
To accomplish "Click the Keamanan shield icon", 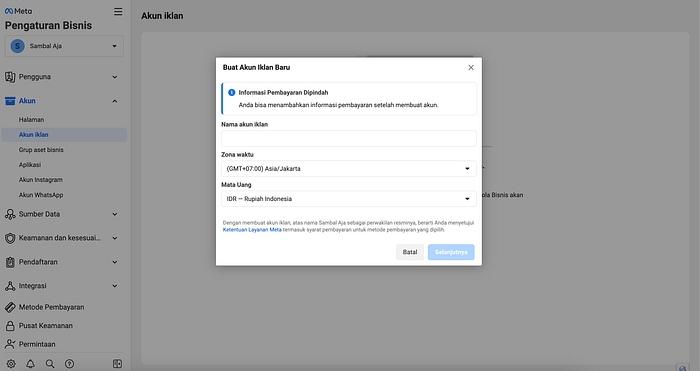I will coord(10,238).
